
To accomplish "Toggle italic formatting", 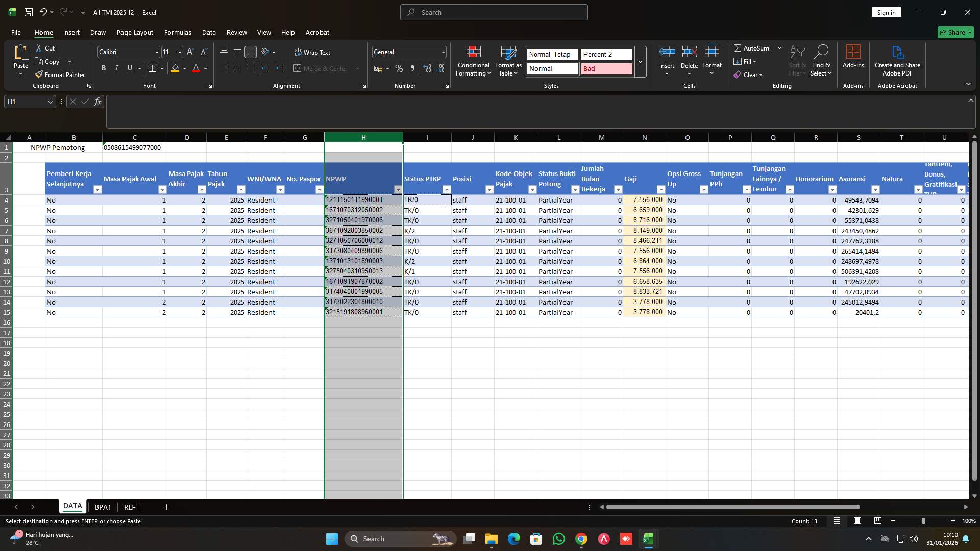I will pyautogui.click(x=116, y=68).
